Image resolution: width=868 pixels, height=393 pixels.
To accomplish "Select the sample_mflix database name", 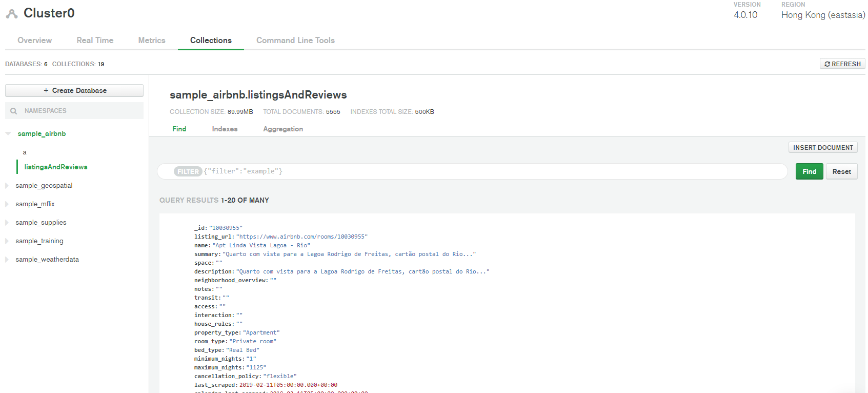I will click(35, 204).
